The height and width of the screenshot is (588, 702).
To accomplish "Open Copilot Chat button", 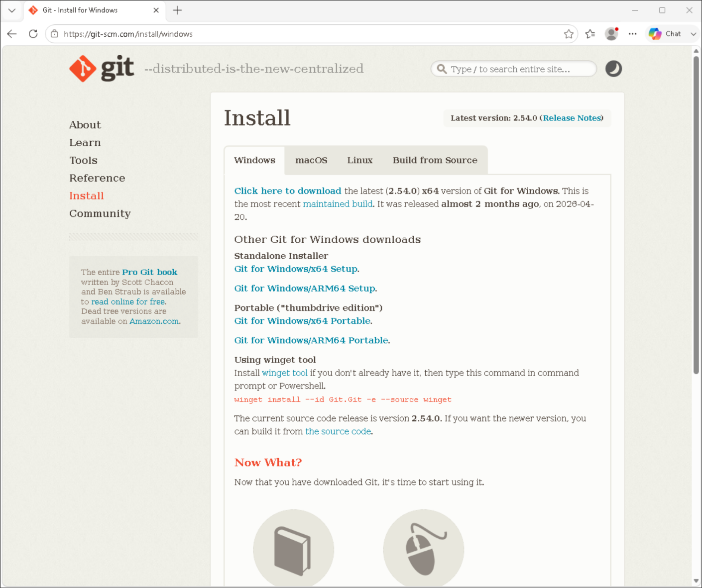I will tap(665, 34).
